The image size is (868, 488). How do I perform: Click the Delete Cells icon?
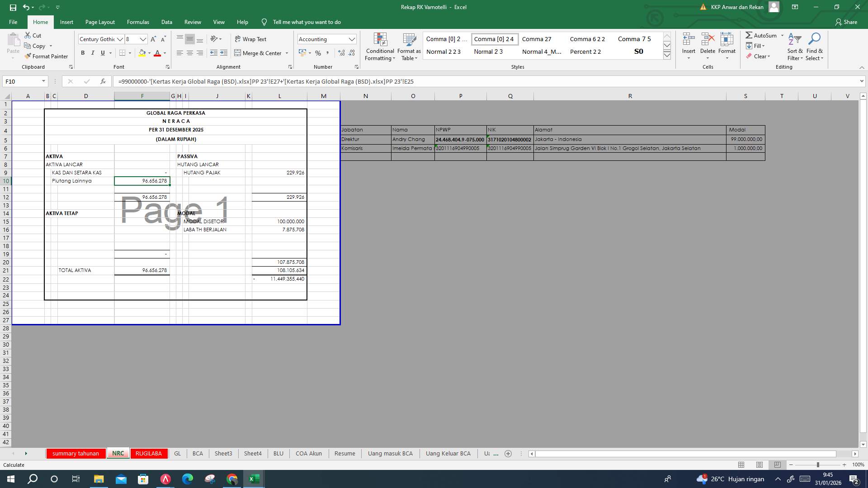(708, 43)
